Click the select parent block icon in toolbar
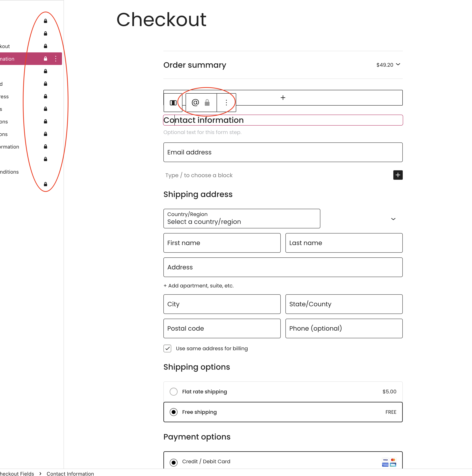This screenshot has height=476, width=472. tap(173, 102)
